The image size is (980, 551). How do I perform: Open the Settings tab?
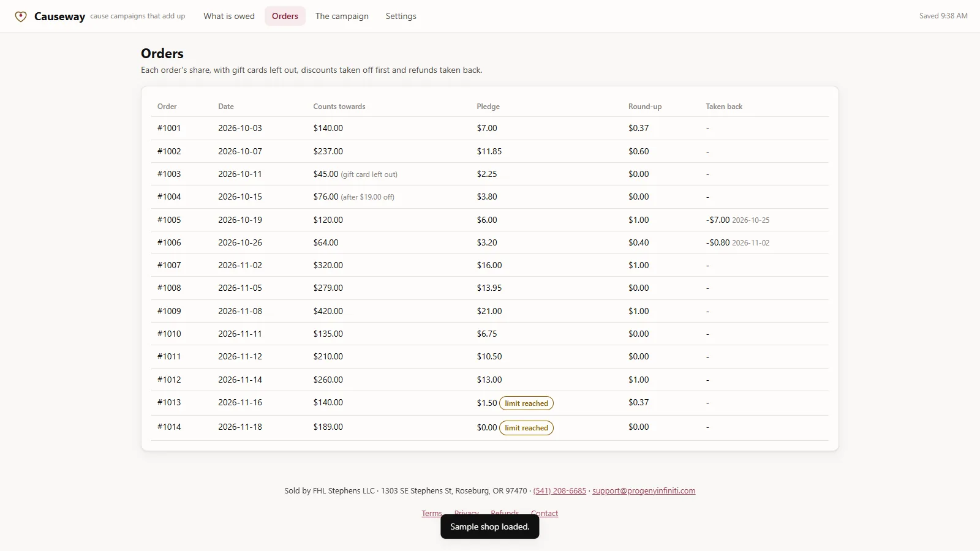point(401,16)
